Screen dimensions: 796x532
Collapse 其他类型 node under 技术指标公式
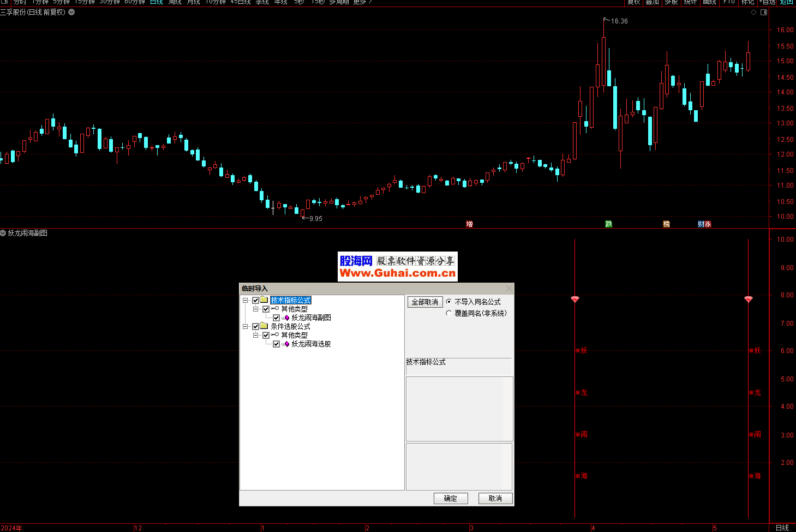(256, 309)
